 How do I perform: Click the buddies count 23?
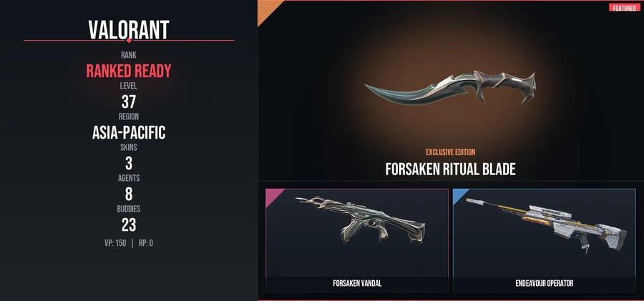tap(129, 225)
